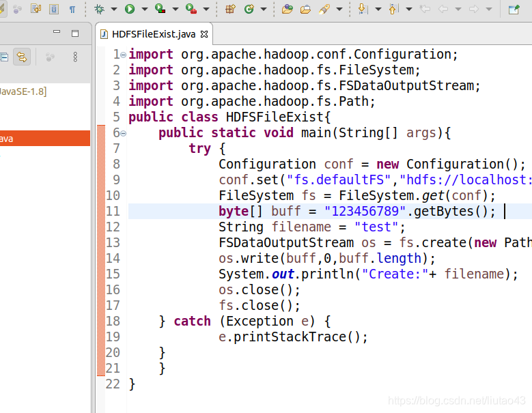This screenshot has width=532, height=413.
Task: Click the Open Perspective icon
Action: 514,9
